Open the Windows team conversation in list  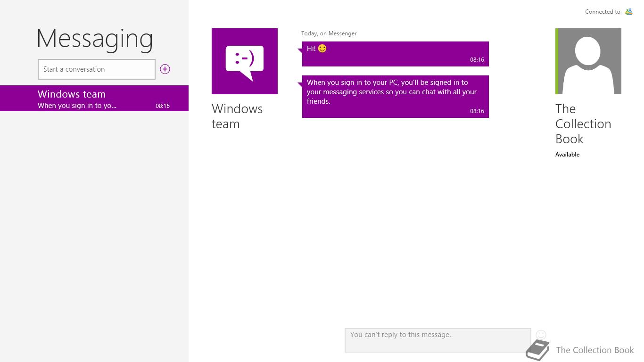click(94, 99)
